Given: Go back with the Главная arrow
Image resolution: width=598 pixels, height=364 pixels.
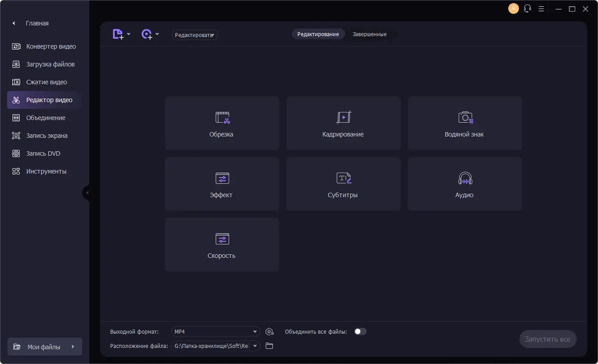Looking at the screenshot, I should (x=14, y=23).
